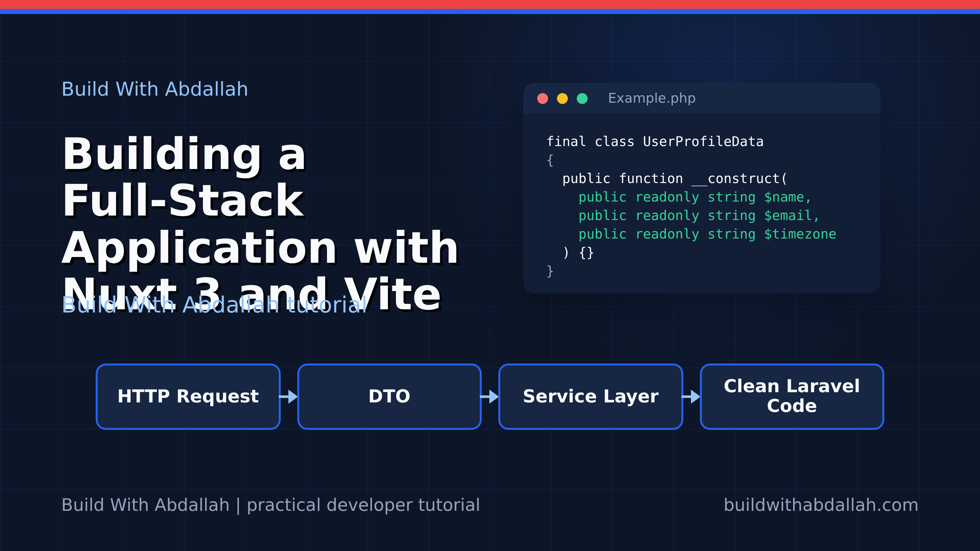Click 'Build With Abdallah tutorial' subtitle
Viewport: 980px width, 551px height.
(x=215, y=305)
